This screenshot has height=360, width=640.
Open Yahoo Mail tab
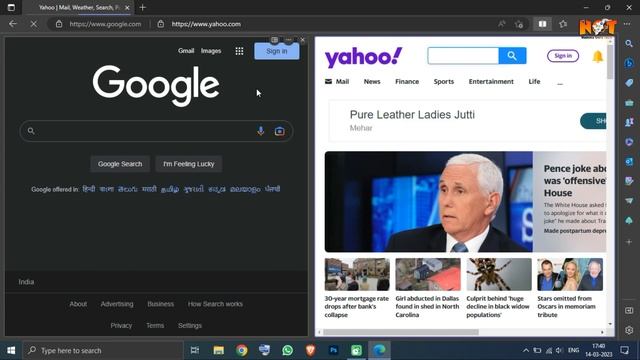[x=337, y=82]
